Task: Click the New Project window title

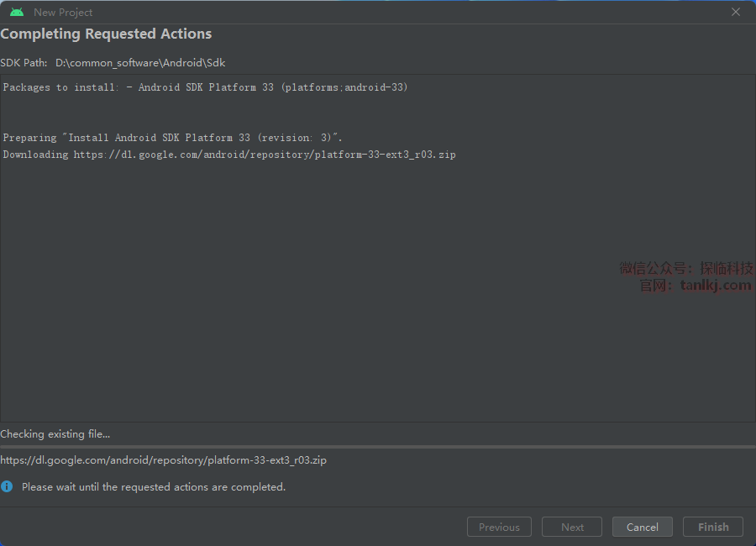Action: [x=63, y=13]
